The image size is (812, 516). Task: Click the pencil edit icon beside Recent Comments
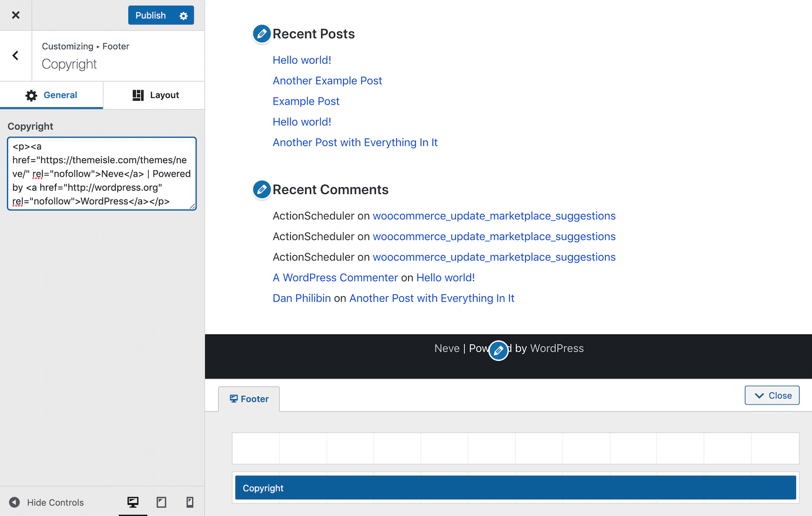(261, 190)
